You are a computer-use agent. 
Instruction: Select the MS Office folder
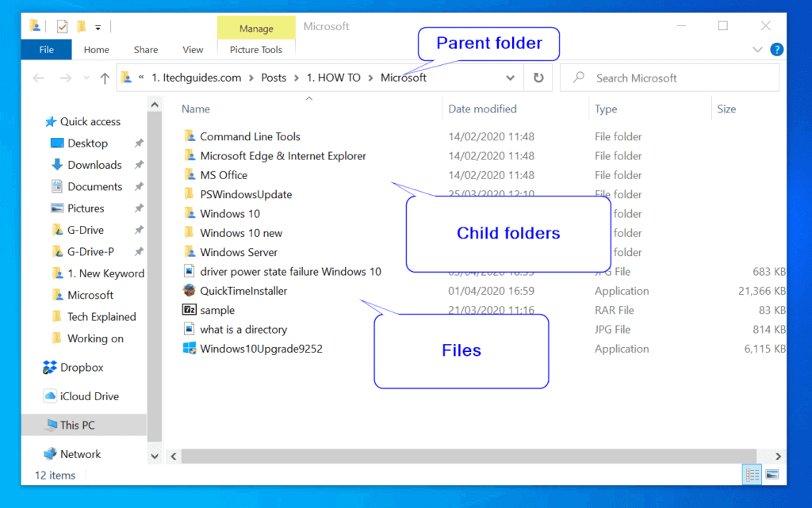(215, 175)
